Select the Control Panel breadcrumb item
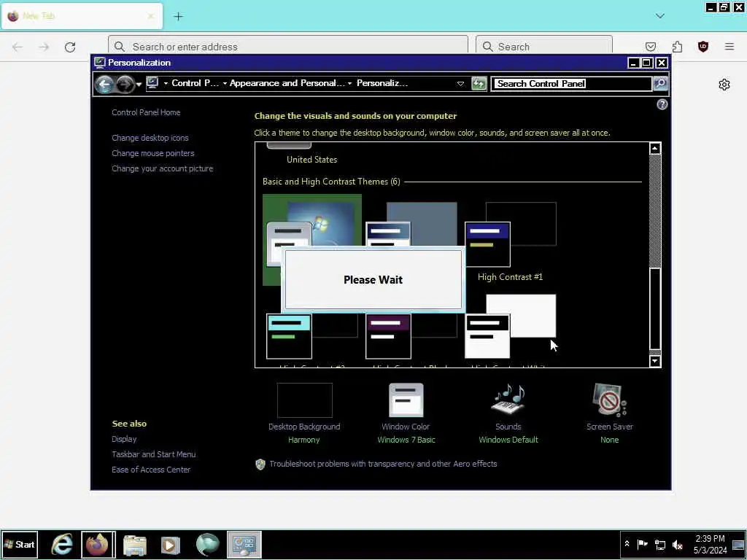The image size is (747, 560). pyautogui.click(x=195, y=83)
